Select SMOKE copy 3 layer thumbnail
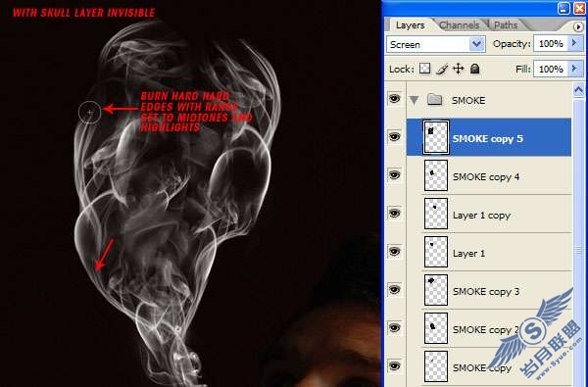The image size is (588, 387). click(436, 290)
